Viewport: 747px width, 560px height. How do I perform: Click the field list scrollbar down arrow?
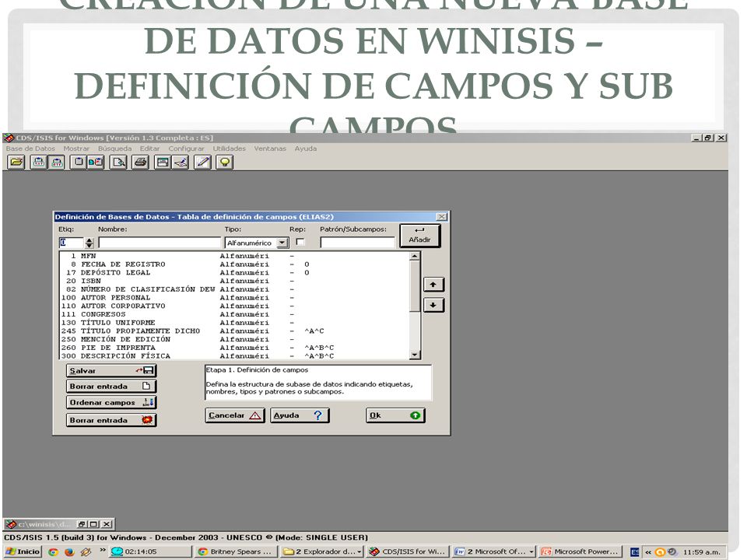[x=415, y=355]
